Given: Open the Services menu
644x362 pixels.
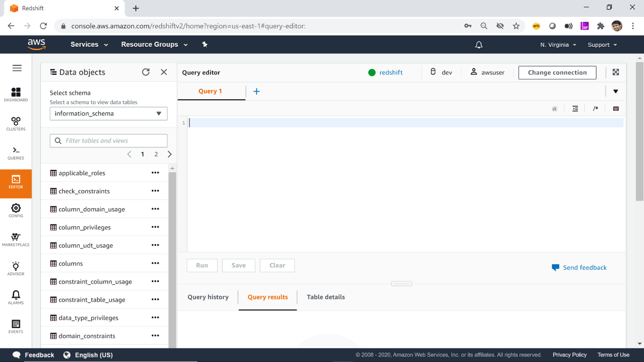Looking at the screenshot, I should tap(89, 45).
